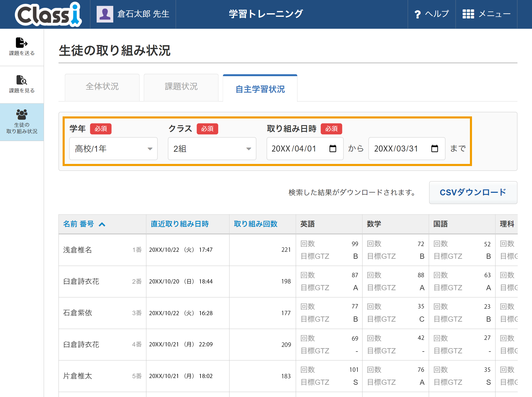Click total count 221
The image size is (532, 397).
286,250
